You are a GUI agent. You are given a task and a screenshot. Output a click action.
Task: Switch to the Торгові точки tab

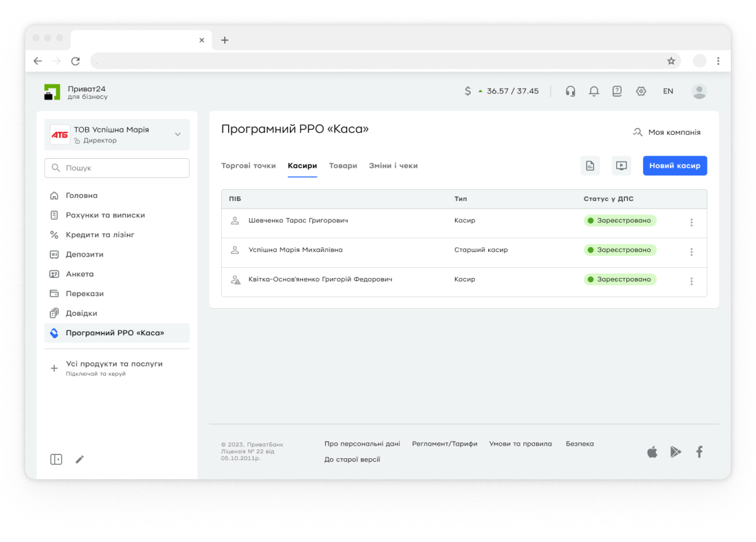click(248, 166)
